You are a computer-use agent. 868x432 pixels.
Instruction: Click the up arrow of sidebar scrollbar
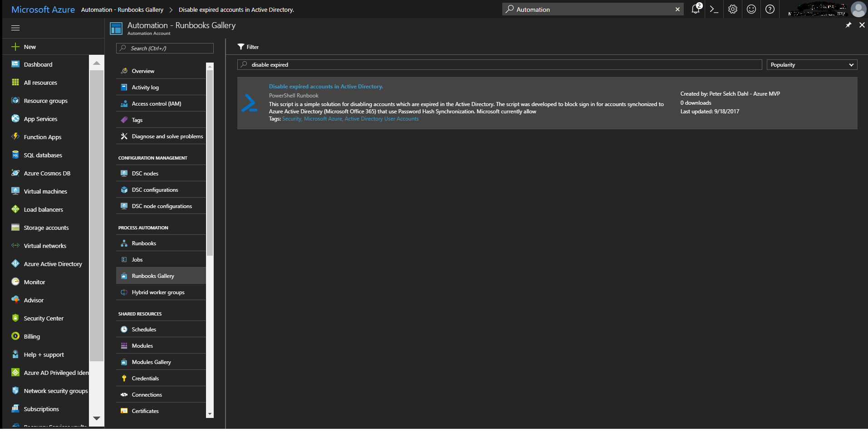coord(96,63)
